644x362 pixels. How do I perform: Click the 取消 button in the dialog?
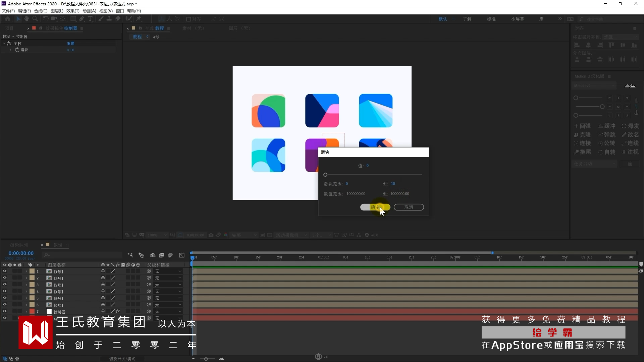[409, 207]
